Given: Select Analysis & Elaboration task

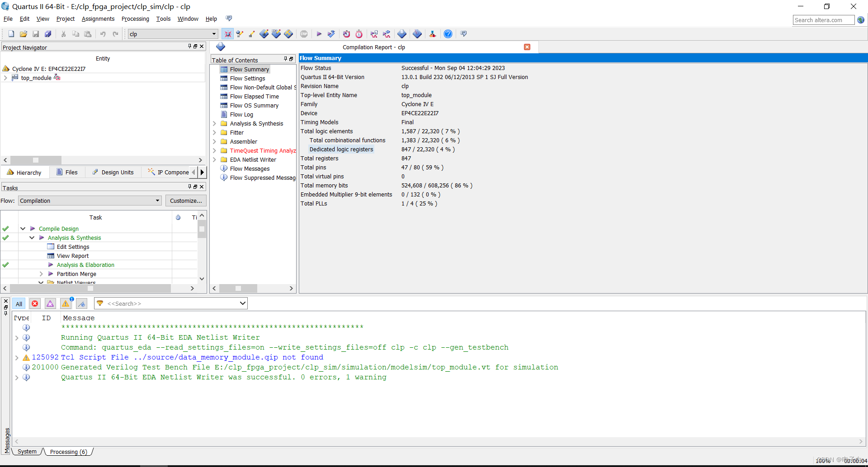Looking at the screenshot, I should (x=85, y=265).
